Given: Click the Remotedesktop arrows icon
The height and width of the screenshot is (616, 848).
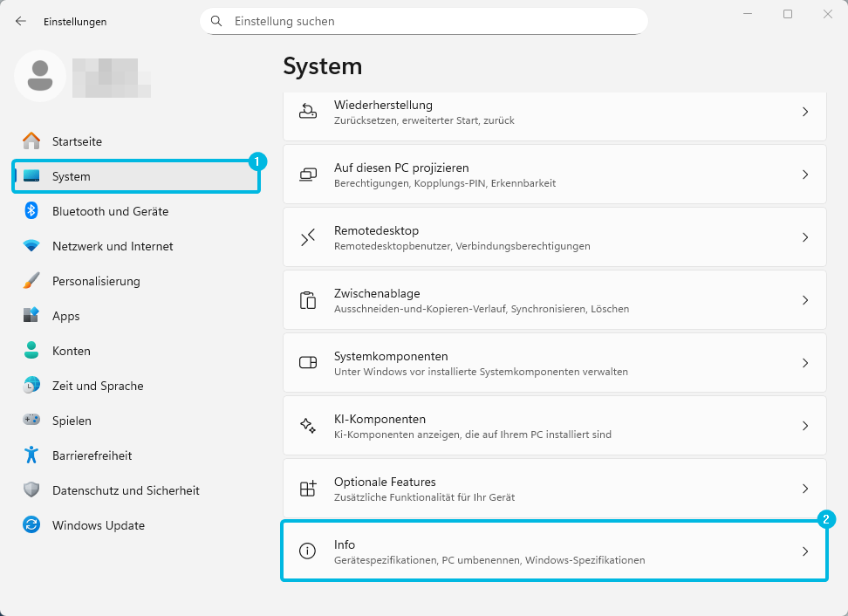Looking at the screenshot, I should coord(308,236).
